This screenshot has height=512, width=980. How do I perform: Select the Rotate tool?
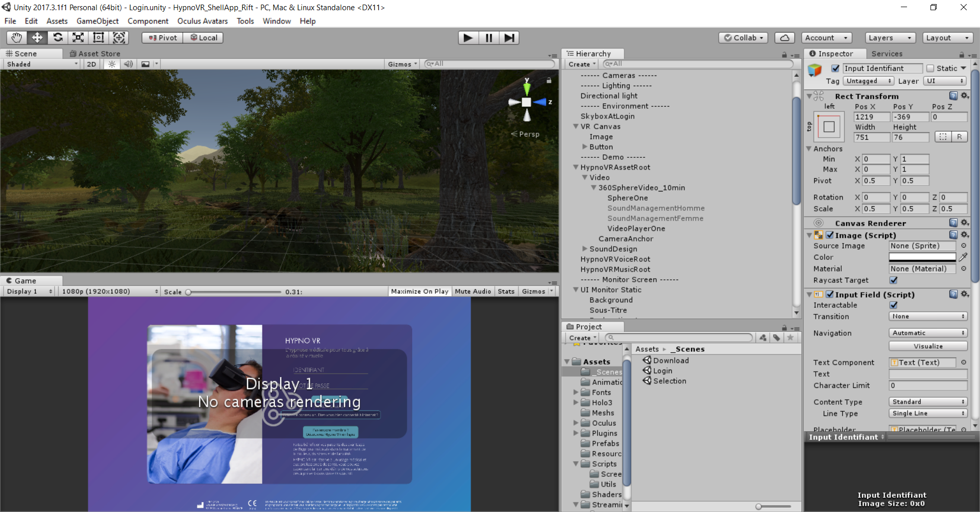point(58,38)
